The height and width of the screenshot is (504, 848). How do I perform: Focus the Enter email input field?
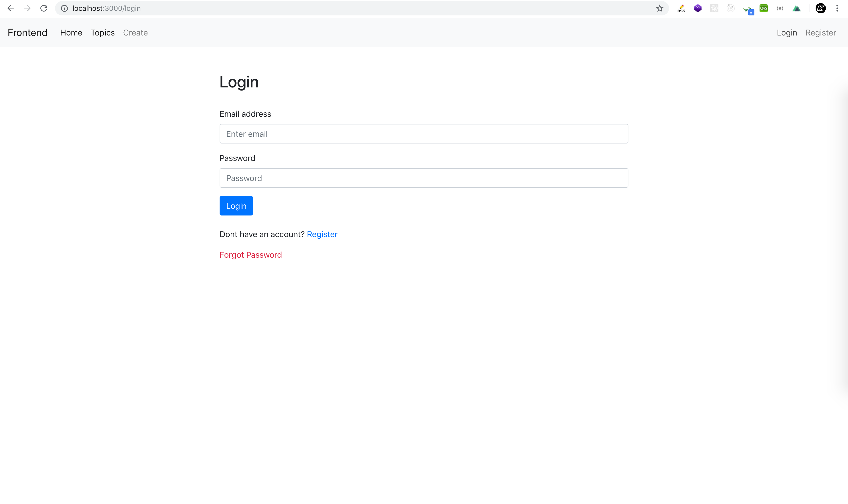[423, 134]
